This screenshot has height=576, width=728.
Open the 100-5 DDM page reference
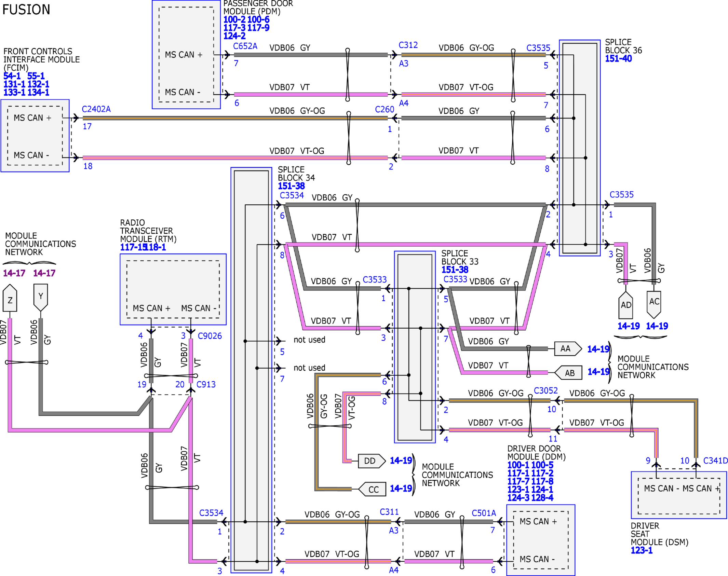coord(542,465)
